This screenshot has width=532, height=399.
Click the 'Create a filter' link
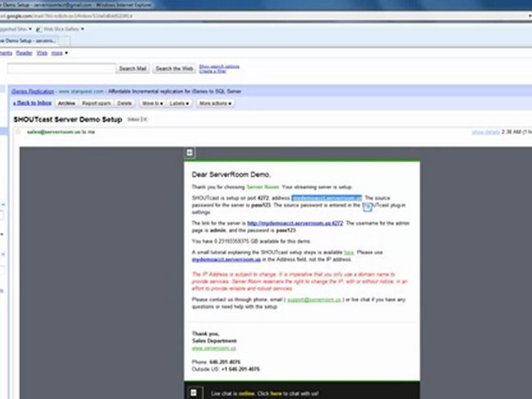click(212, 71)
